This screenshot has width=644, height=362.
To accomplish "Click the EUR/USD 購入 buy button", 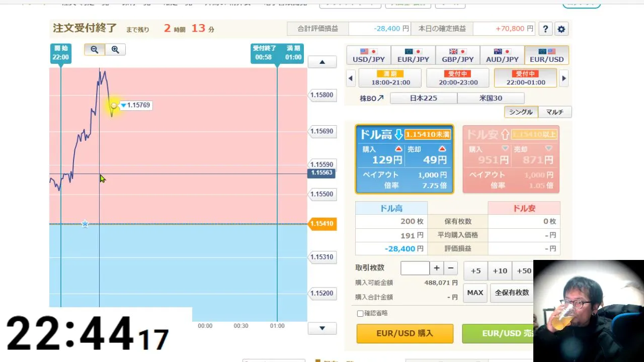I will (x=405, y=333).
